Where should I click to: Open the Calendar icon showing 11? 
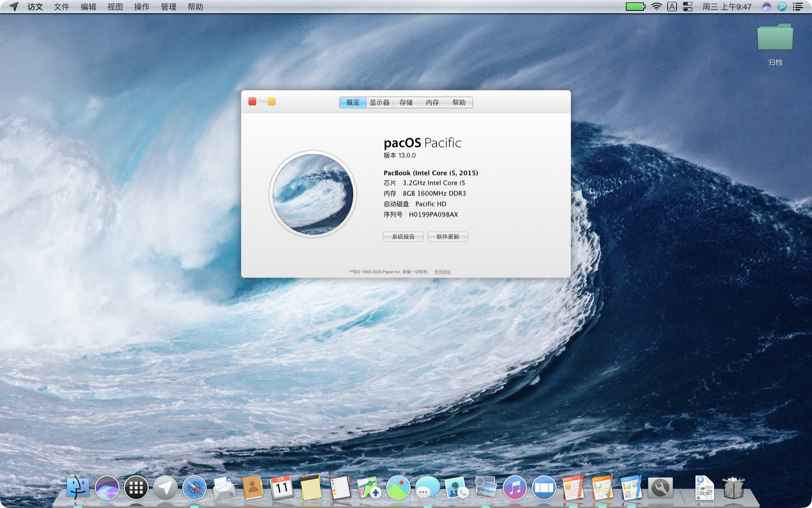(x=282, y=487)
